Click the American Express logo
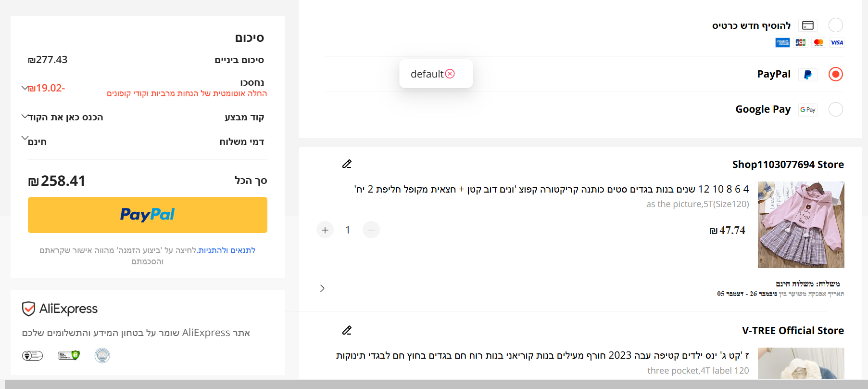The width and height of the screenshot is (868, 389). 782,43
